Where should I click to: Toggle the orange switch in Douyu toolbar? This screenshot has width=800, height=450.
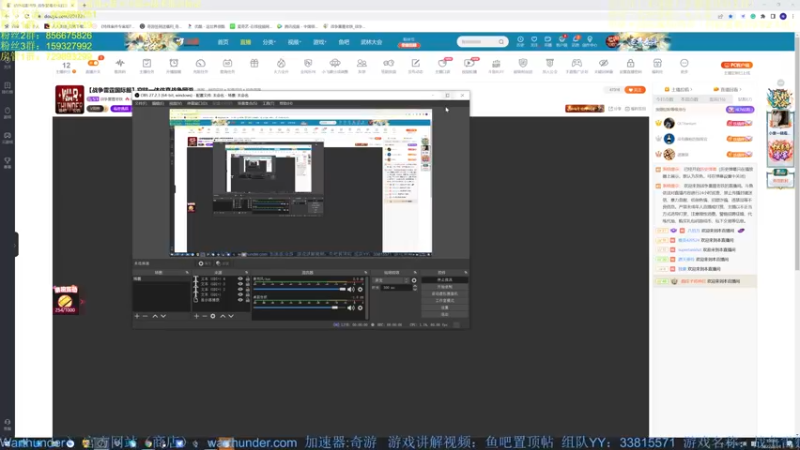point(93,63)
